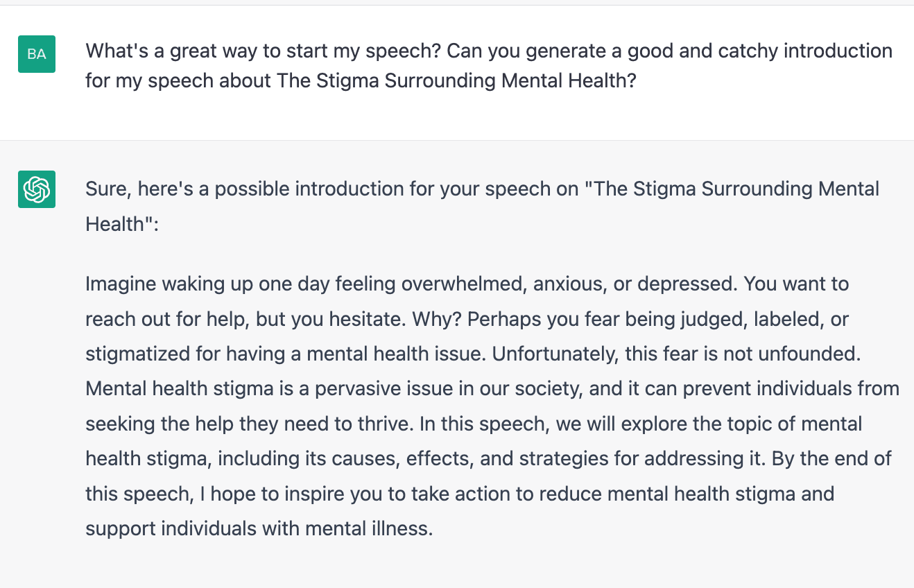The width and height of the screenshot is (914, 588).
Task: Click "The Stigma Surrounding Mental Health?" in user prompt
Action: pyautogui.click(x=456, y=81)
